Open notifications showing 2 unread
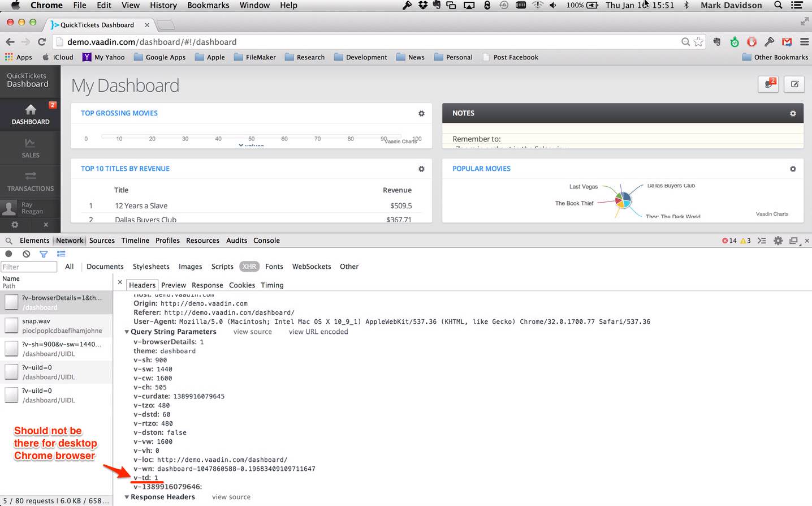The image size is (812, 506). point(768,84)
